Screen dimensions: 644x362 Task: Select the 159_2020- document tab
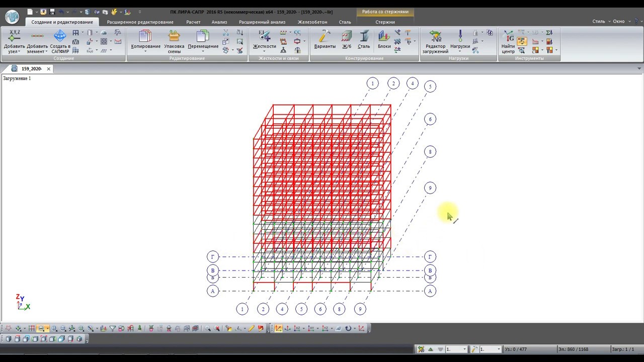(x=32, y=69)
